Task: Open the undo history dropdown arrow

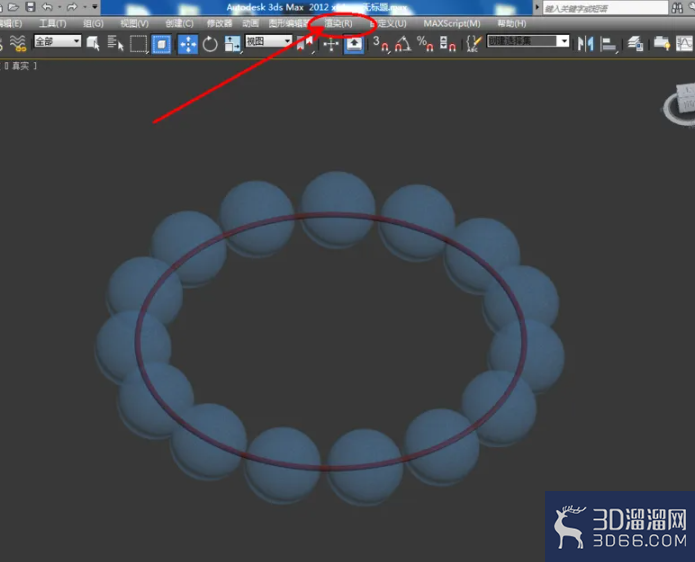Action: point(59,7)
